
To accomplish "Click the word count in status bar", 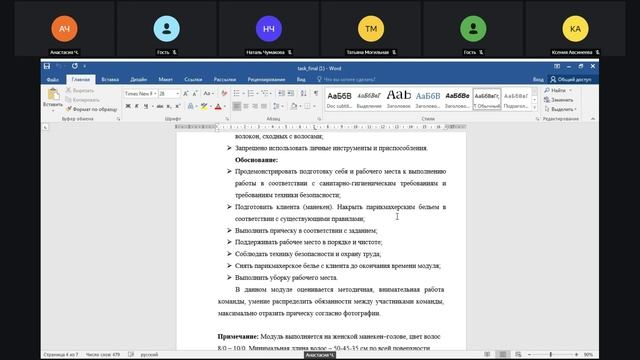I will point(102,354).
